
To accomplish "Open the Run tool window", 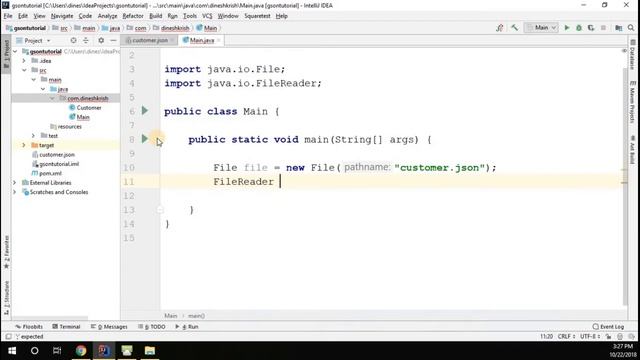I will 187,327.
